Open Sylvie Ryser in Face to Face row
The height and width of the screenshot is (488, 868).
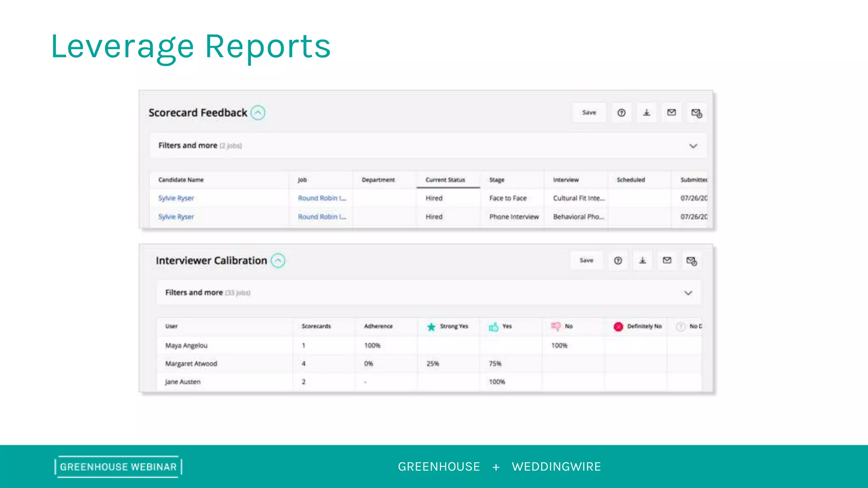[176, 198]
